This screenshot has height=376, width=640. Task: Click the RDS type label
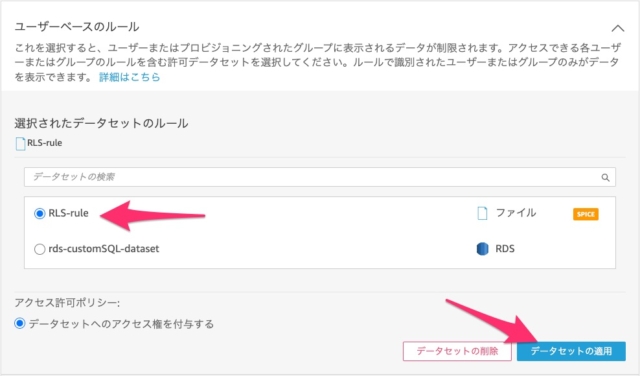(x=505, y=249)
